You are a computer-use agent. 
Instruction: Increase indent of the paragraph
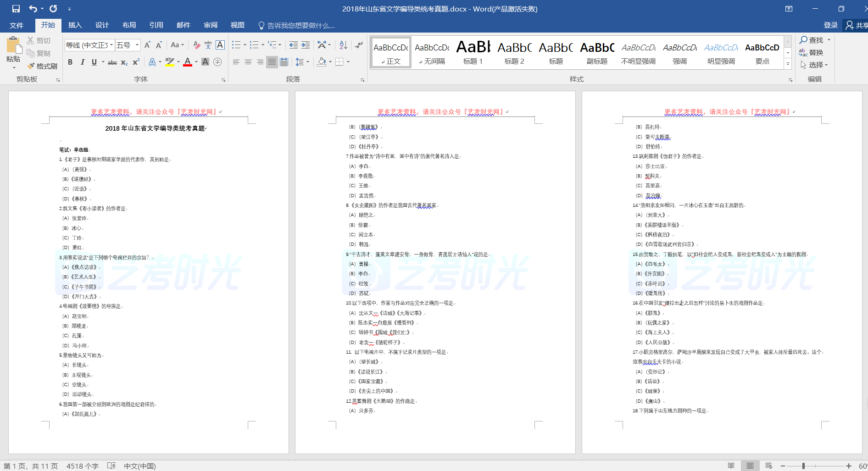coord(306,45)
